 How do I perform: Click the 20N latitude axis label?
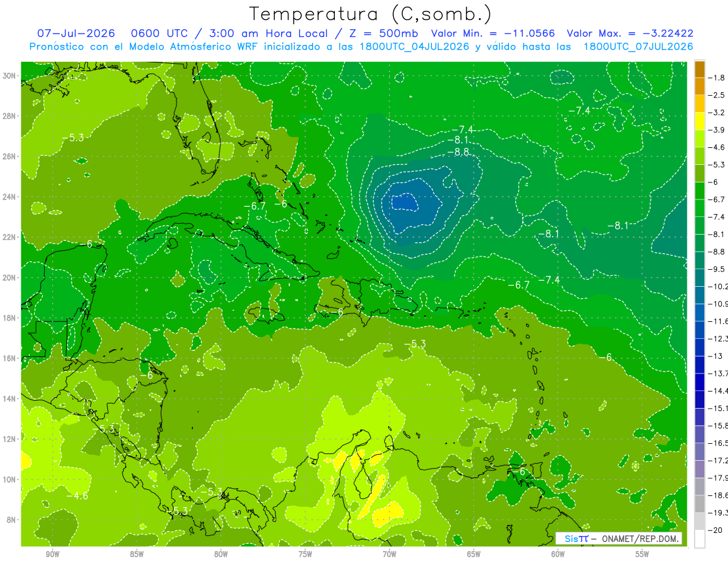9,278
